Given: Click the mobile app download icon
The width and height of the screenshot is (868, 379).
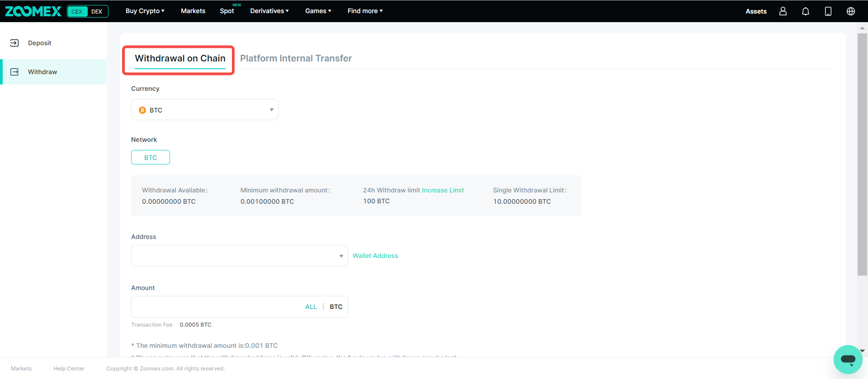Looking at the screenshot, I should point(828,11).
